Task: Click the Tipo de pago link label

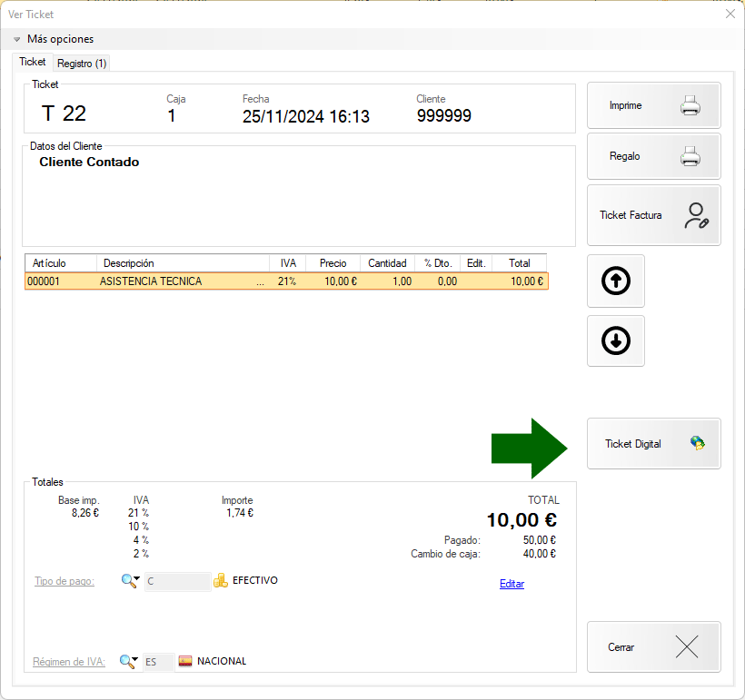Action: coord(64,581)
